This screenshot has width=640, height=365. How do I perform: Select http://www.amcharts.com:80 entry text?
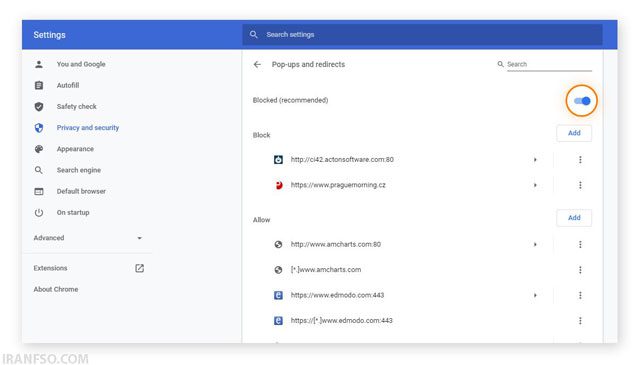pyautogui.click(x=336, y=245)
